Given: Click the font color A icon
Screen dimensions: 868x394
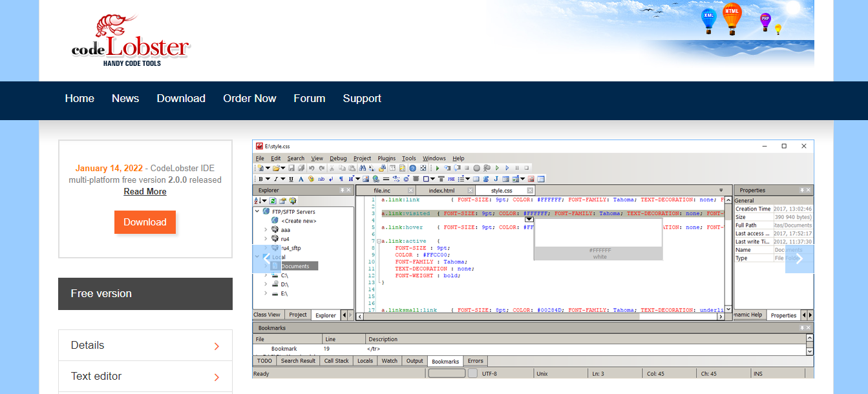Looking at the screenshot, I should pyautogui.click(x=301, y=179).
